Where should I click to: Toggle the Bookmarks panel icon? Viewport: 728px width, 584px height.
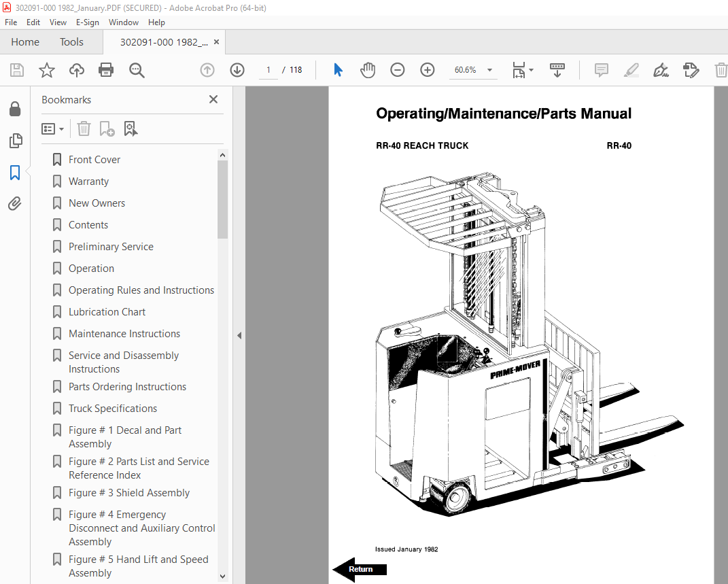pos(15,173)
